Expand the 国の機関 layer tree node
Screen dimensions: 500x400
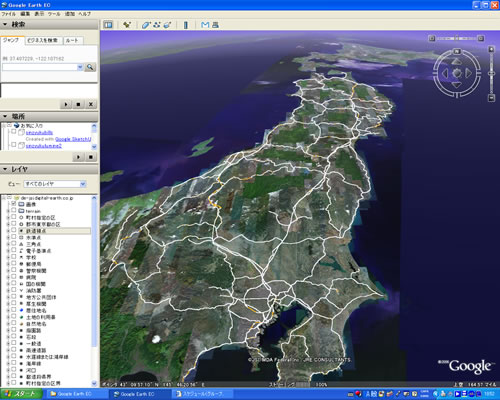(8, 284)
